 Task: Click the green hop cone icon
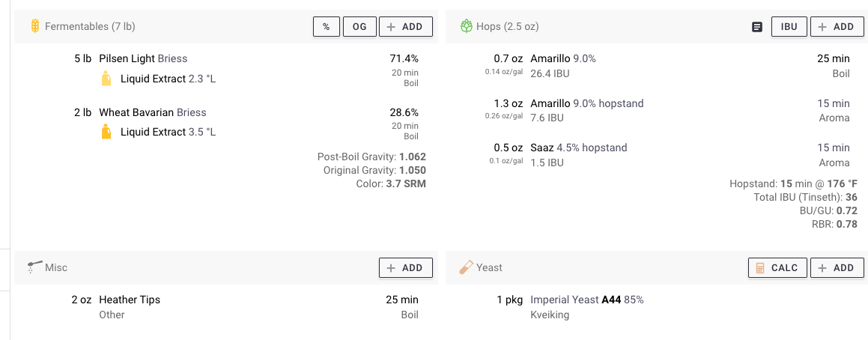466,26
